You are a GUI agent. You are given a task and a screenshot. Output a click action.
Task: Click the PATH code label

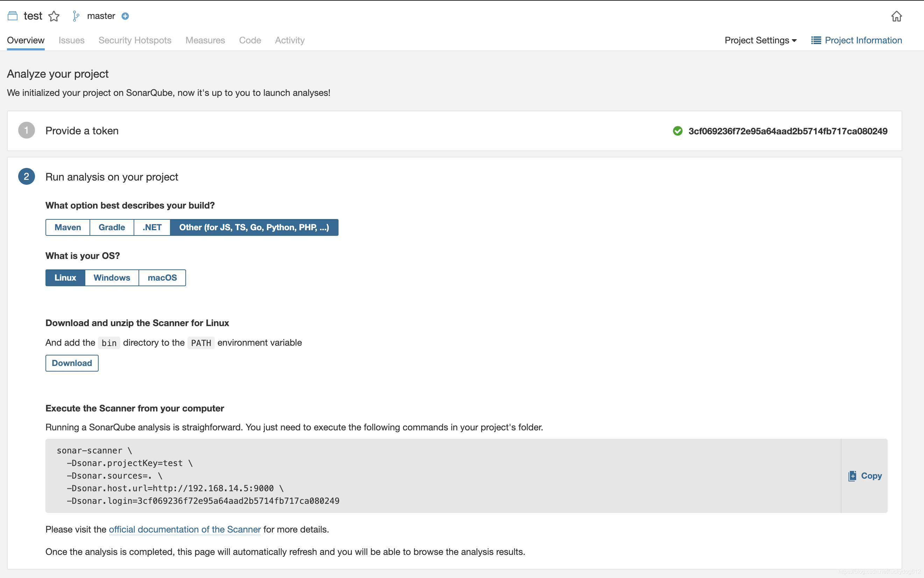[201, 343]
